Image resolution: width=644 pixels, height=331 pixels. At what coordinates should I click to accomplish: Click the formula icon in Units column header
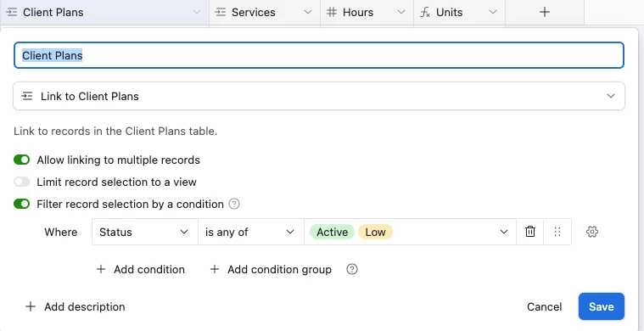click(425, 13)
